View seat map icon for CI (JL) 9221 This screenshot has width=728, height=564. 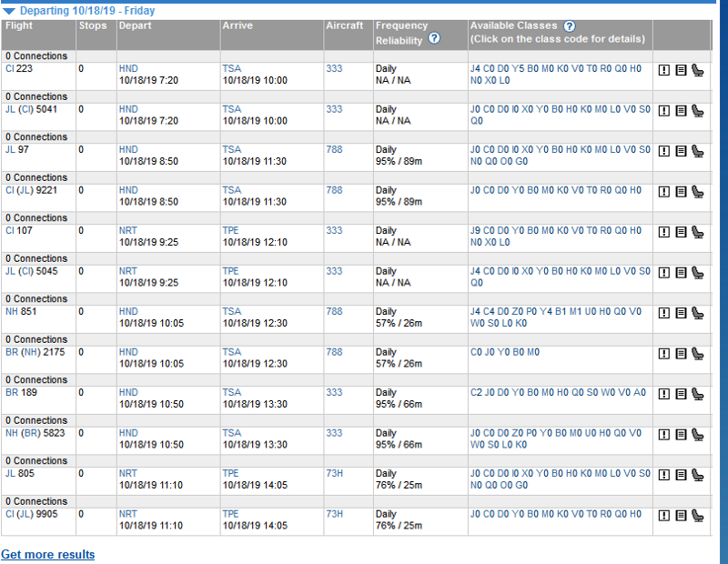[697, 192]
